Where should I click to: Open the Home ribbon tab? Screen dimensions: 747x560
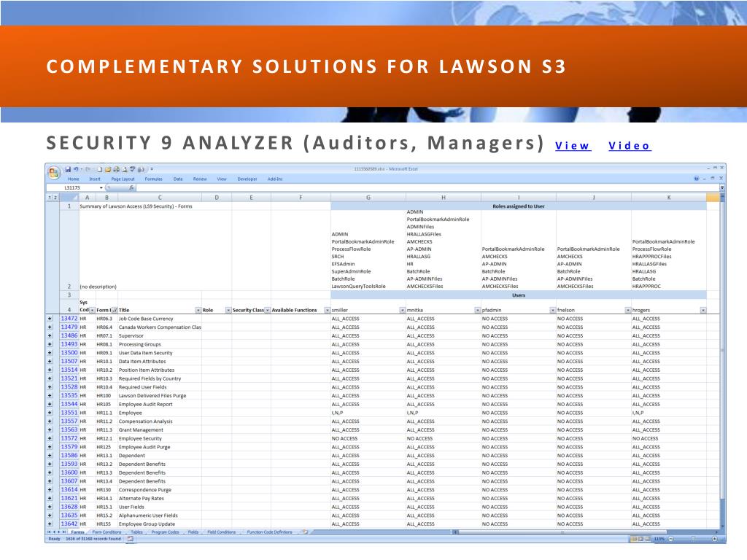coord(74,179)
